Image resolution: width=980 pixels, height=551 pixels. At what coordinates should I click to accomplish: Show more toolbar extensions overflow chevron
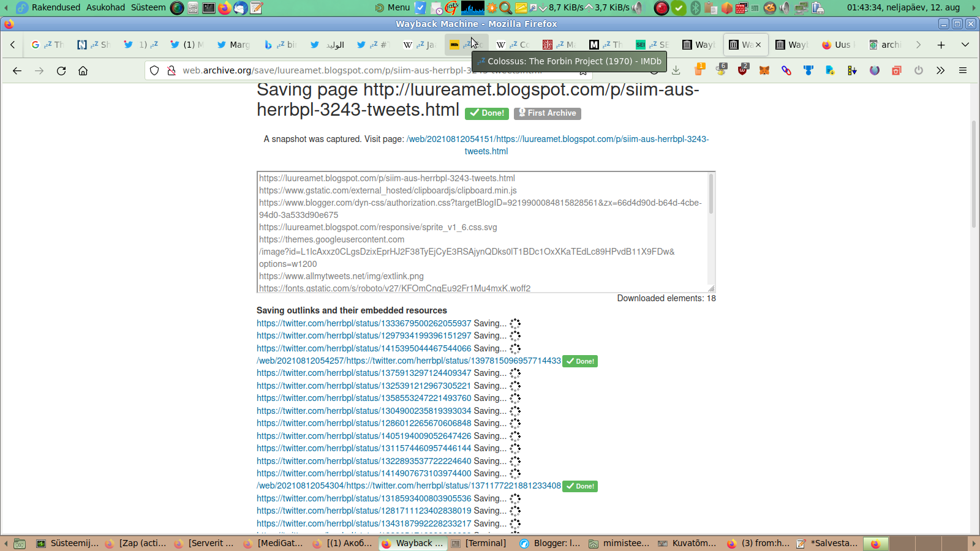tap(941, 71)
